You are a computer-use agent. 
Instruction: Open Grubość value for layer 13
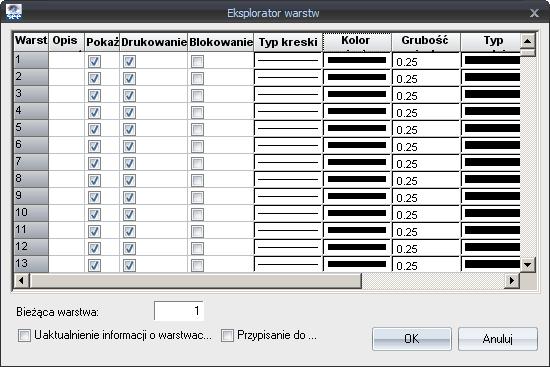(426, 264)
